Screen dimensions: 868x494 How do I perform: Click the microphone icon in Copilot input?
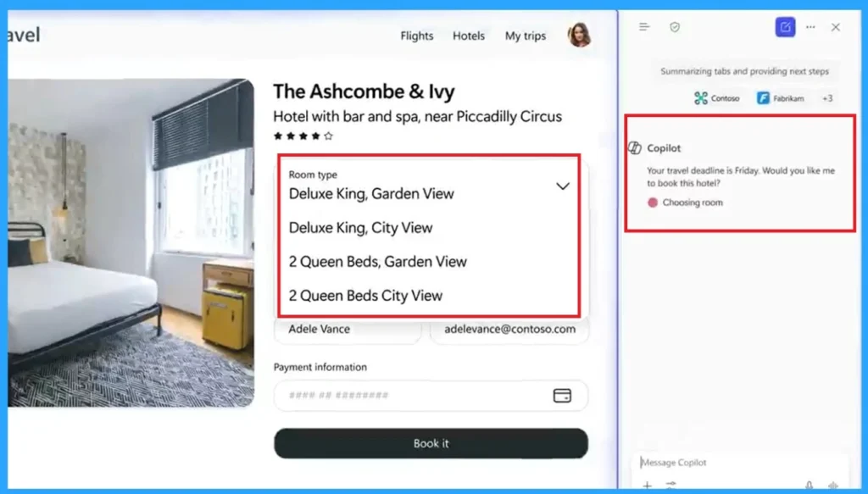click(x=810, y=484)
